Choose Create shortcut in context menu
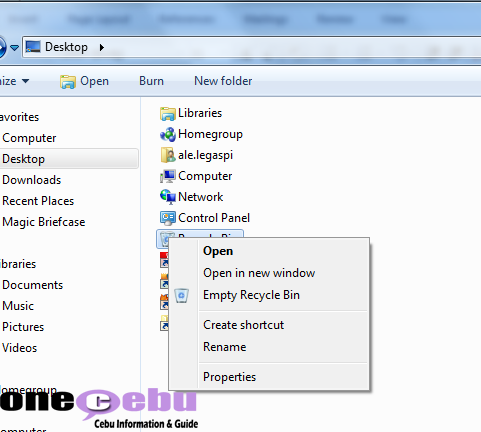 click(x=243, y=325)
